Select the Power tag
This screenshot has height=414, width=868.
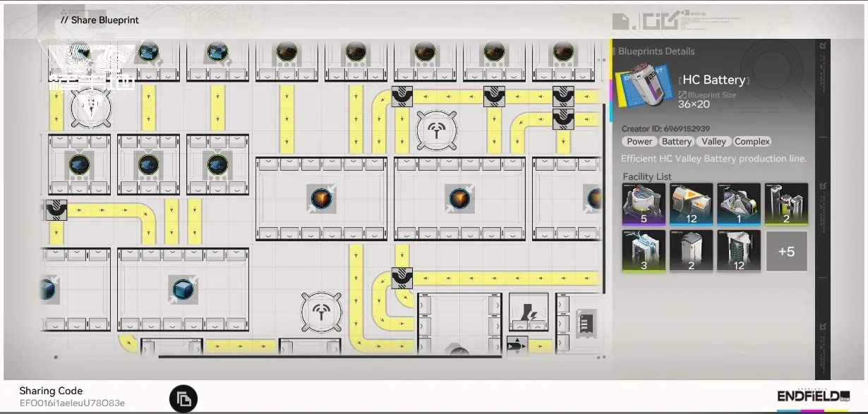click(x=639, y=142)
